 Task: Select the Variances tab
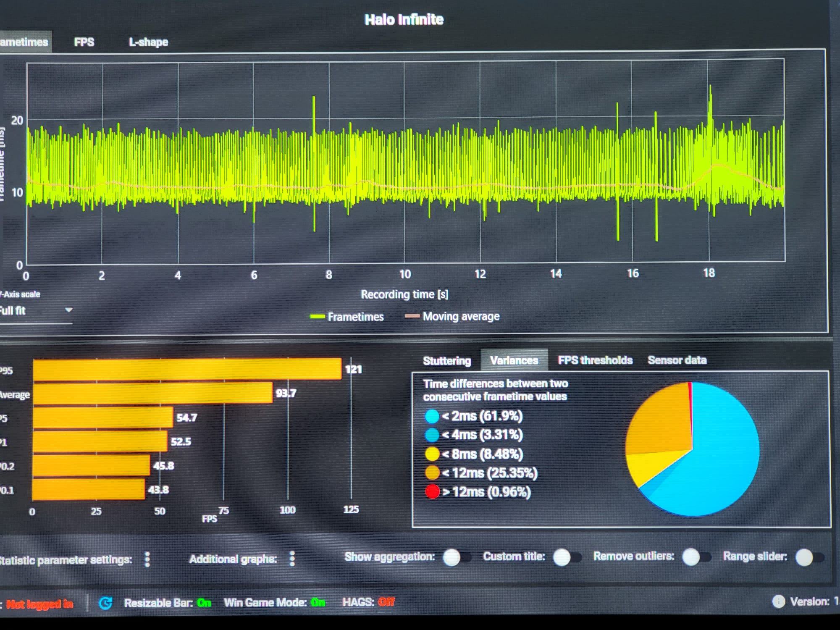pos(514,360)
